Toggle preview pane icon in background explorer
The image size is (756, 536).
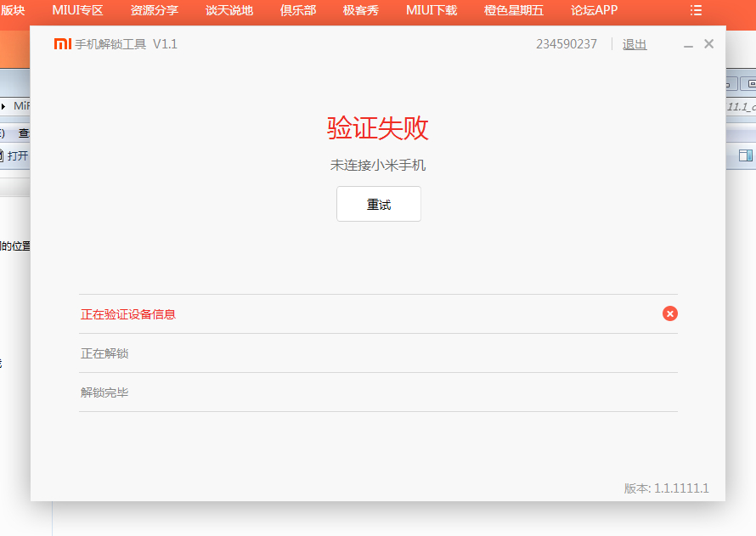point(746,155)
